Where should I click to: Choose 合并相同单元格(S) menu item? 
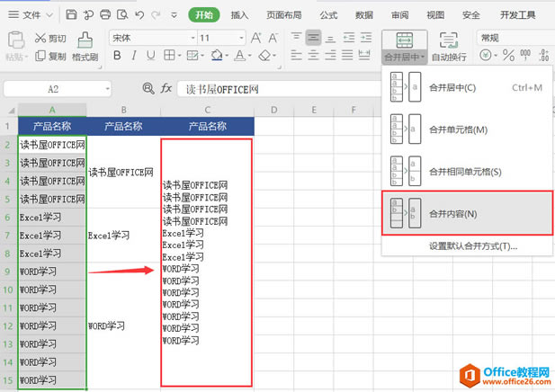click(467, 171)
